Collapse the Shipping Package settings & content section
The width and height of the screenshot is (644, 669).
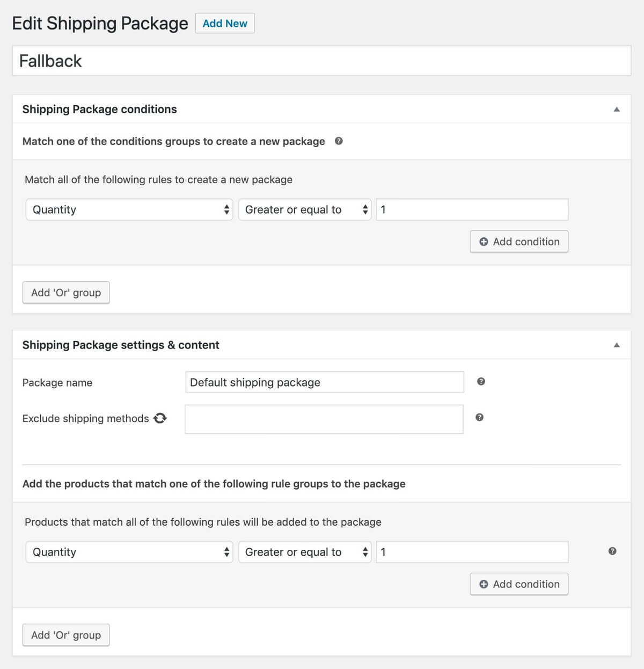pyautogui.click(x=616, y=345)
